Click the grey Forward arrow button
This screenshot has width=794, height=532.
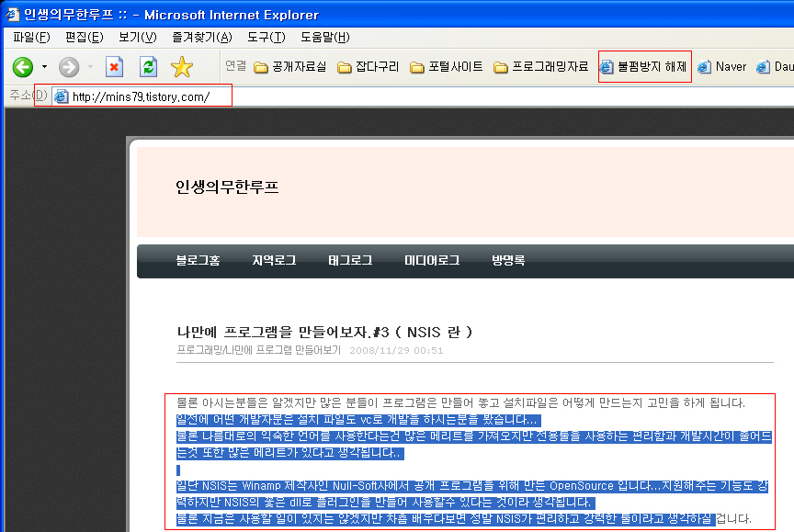[x=69, y=67]
